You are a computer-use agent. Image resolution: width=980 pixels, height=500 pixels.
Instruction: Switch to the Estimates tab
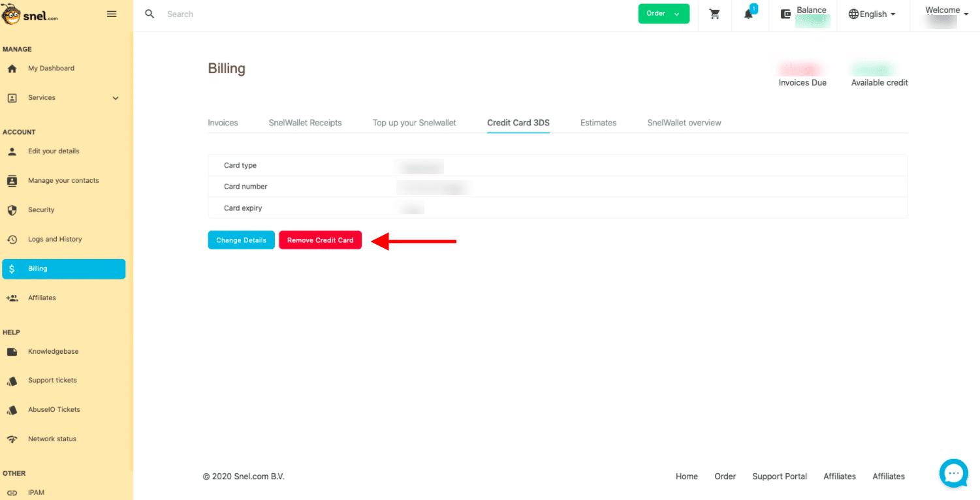pyautogui.click(x=598, y=123)
